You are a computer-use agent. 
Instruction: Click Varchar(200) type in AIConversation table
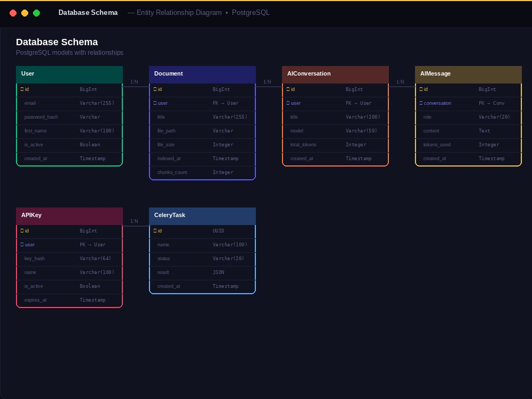pos(363,117)
